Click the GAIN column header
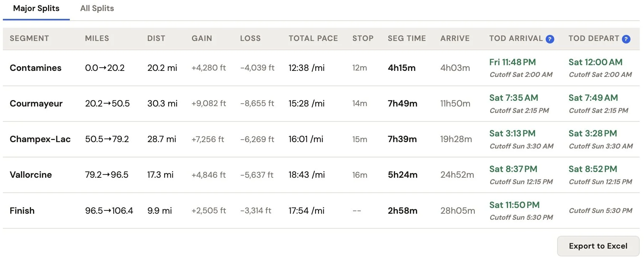Screen dimensions: 644x260 tap(202, 38)
